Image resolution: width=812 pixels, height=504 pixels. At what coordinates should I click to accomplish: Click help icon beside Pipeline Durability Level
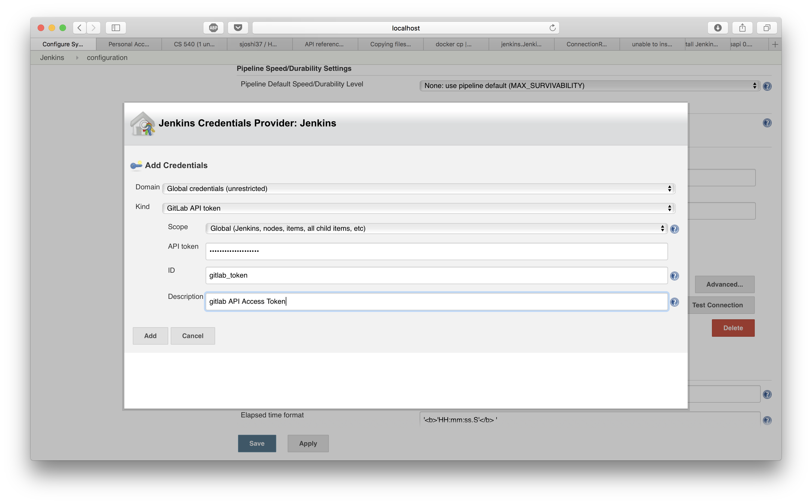[767, 86]
